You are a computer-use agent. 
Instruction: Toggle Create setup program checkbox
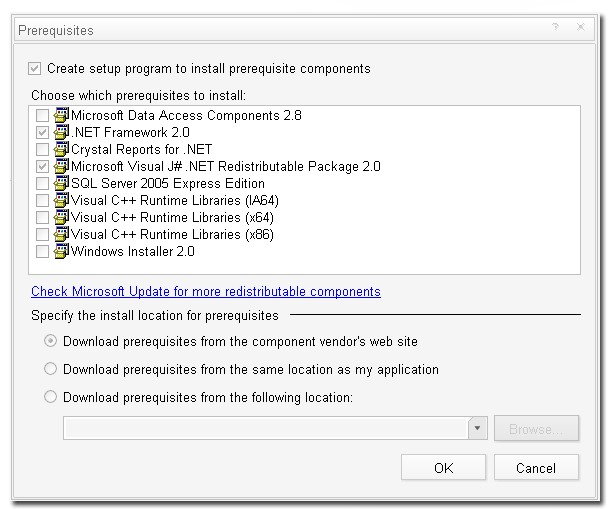[x=35, y=69]
